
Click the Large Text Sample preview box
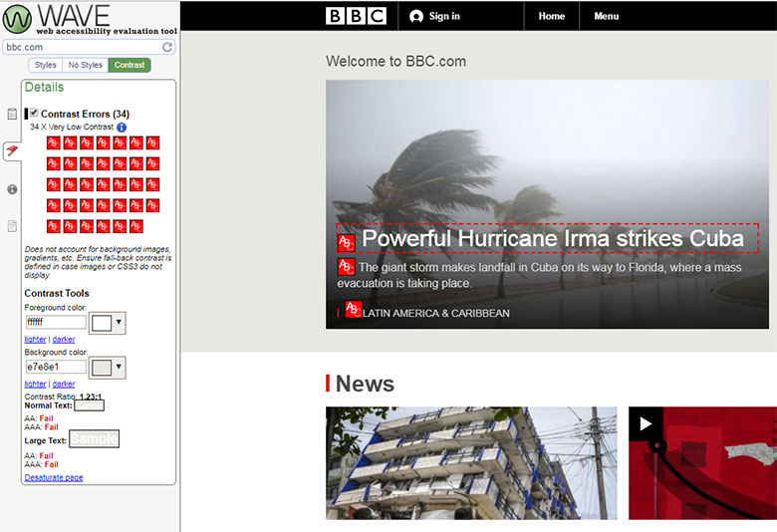[95, 438]
